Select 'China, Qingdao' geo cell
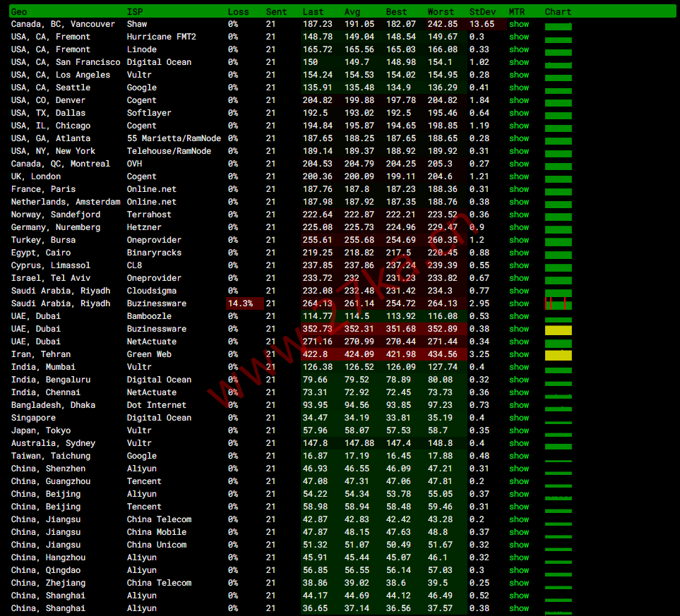The height and width of the screenshot is (616, 680). point(45,570)
